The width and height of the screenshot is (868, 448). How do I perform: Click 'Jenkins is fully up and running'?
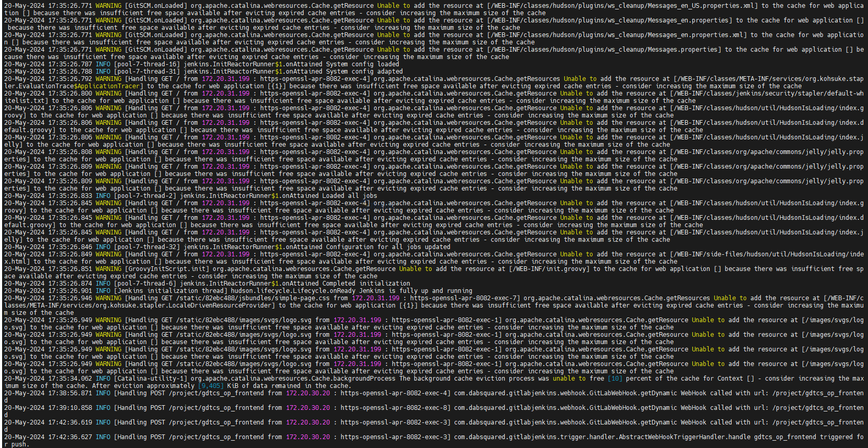pos(415,291)
